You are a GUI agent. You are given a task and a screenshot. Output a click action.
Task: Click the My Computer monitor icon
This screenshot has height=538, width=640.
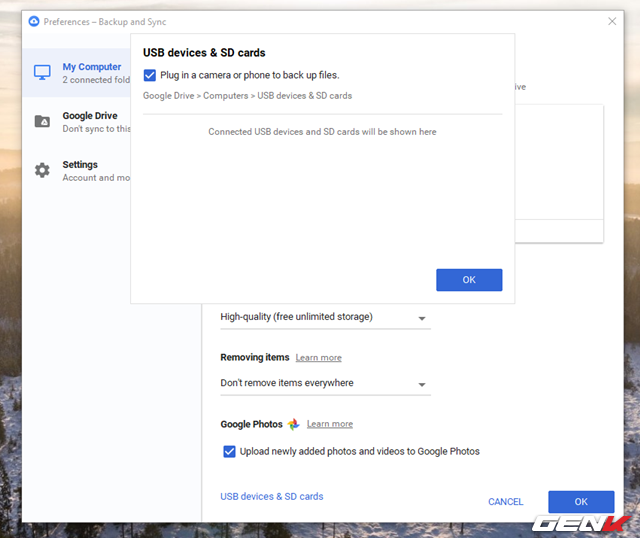(x=42, y=72)
